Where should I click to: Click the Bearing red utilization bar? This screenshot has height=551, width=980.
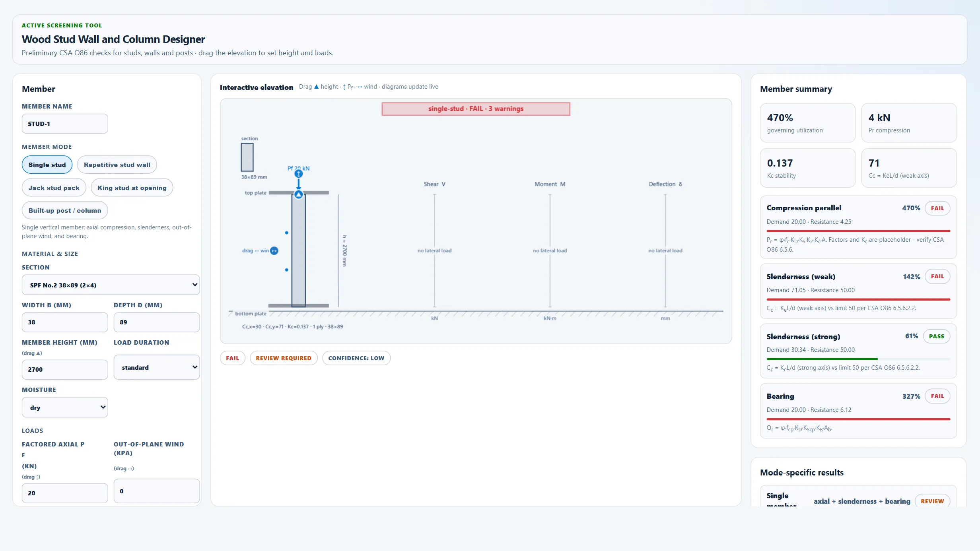[x=858, y=419]
